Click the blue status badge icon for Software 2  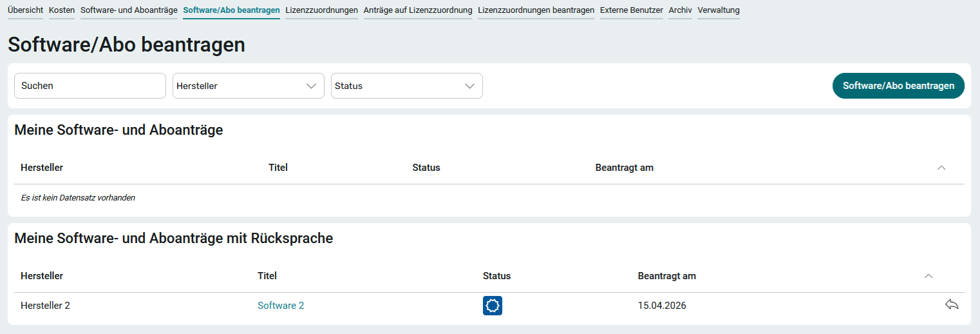tap(492, 306)
